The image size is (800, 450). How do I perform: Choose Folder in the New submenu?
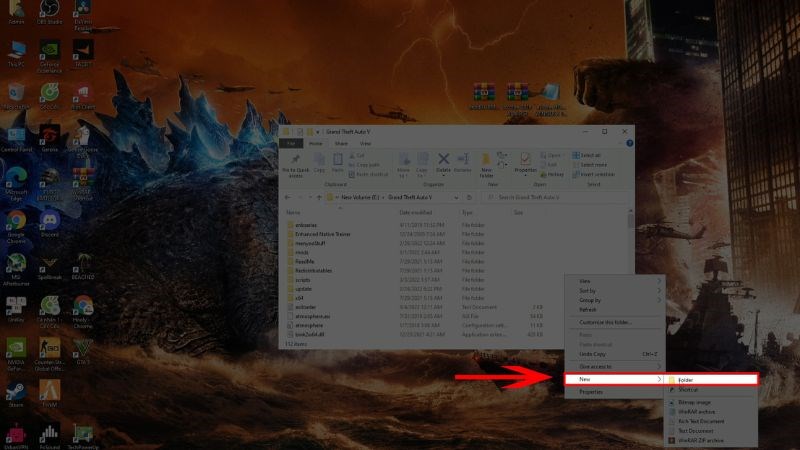[x=711, y=380]
